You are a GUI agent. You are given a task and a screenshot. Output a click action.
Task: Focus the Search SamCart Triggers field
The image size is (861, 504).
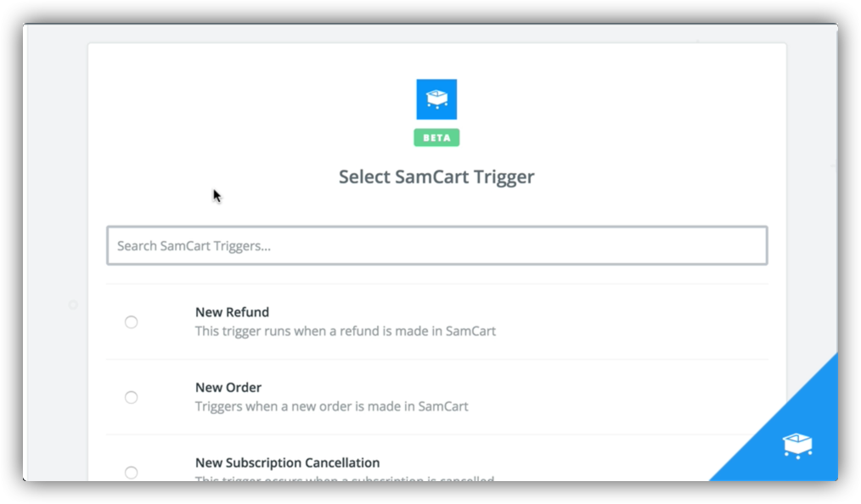pos(436,245)
